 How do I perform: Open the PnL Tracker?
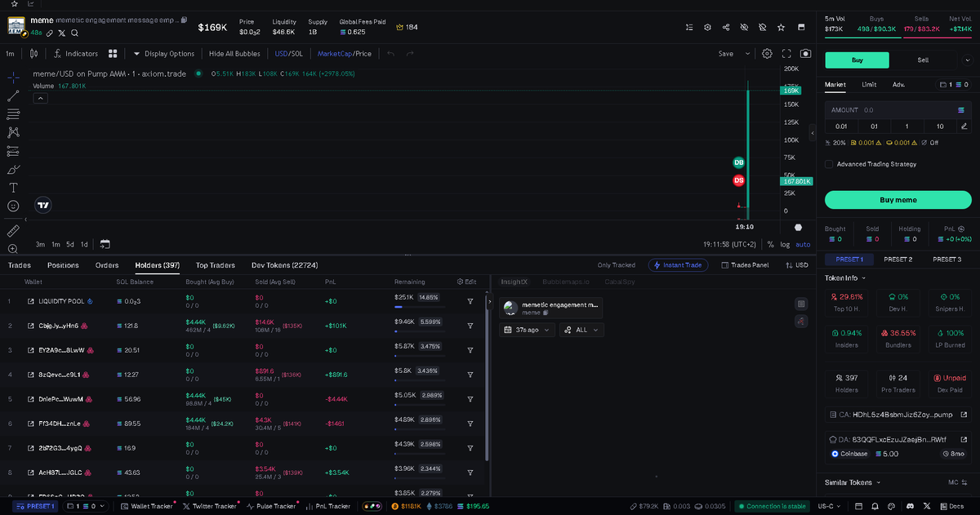(x=328, y=506)
